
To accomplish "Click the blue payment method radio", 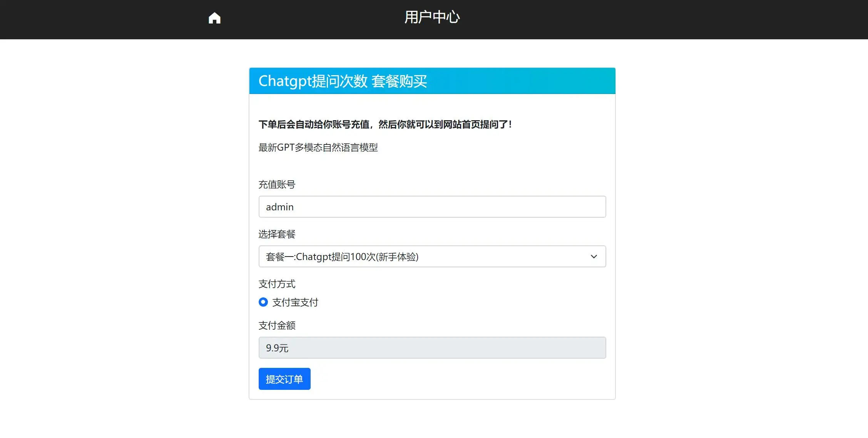I will tap(263, 302).
